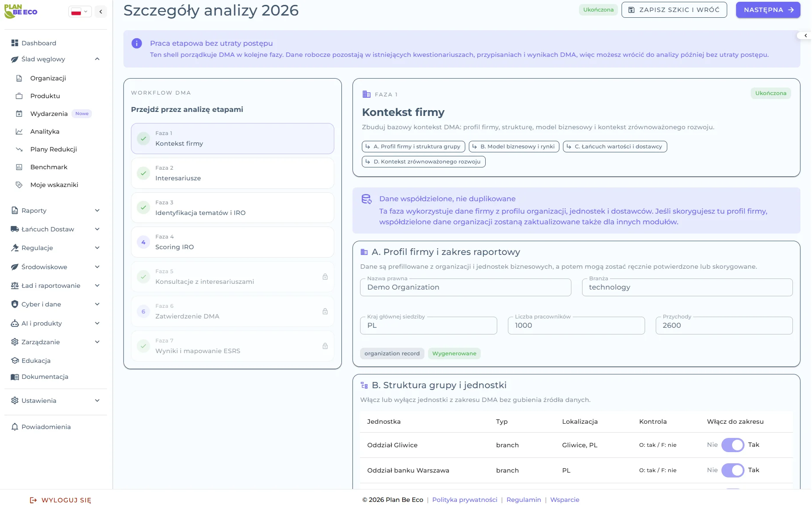Collapse the Ślad węglowy section
Viewport: 812px width, 509px height.
[97, 59]
